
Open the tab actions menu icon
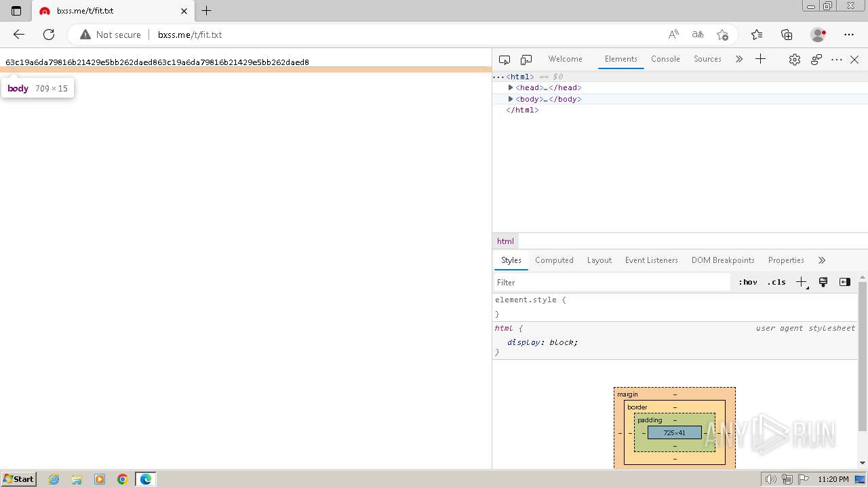point(16,11)
